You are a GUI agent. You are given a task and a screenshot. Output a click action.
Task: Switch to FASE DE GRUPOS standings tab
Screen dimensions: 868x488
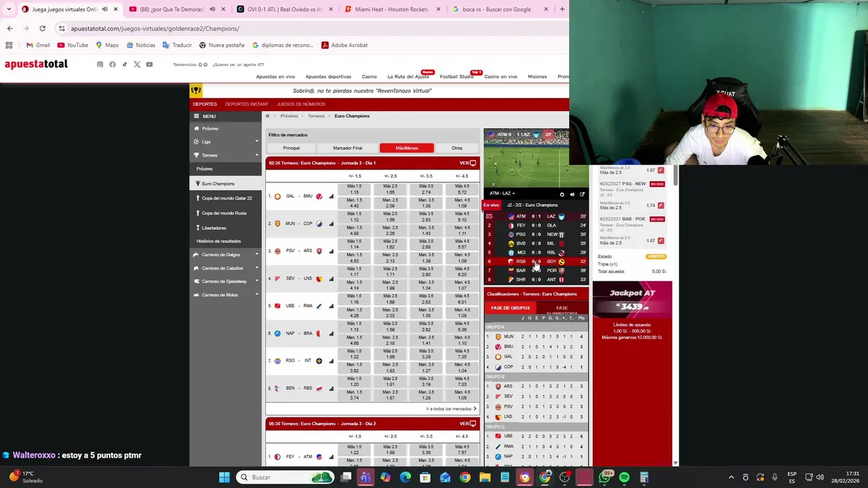click(510, 308)
